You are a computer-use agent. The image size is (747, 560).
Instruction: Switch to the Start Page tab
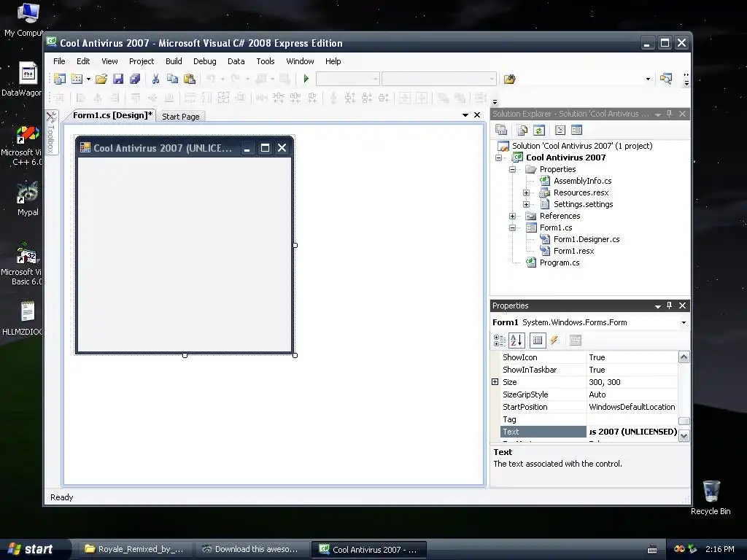click(x=181, y=117)
